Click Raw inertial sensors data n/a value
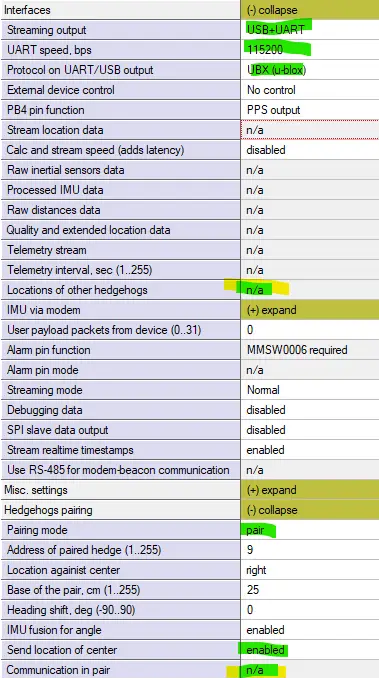Screen dimensions: 379x679 coord(310,170)
